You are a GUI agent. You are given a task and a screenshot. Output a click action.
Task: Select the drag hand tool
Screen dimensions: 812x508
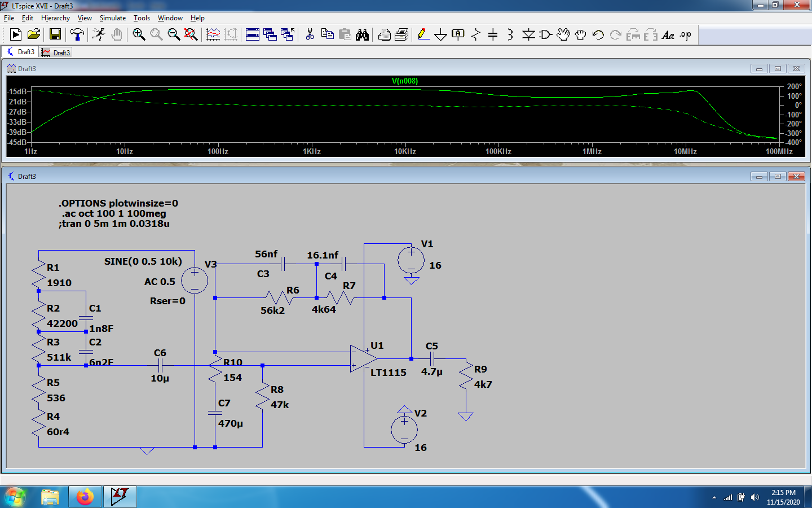(x=581, y=34)
